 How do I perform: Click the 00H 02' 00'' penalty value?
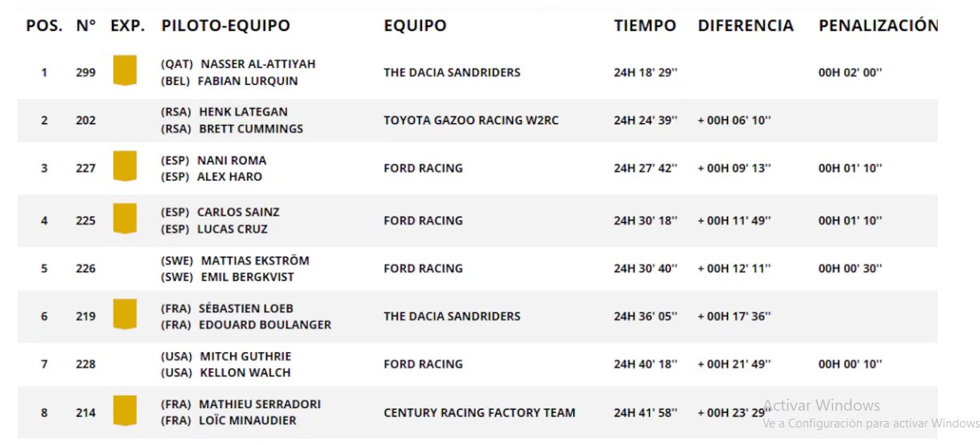(850, 73)
